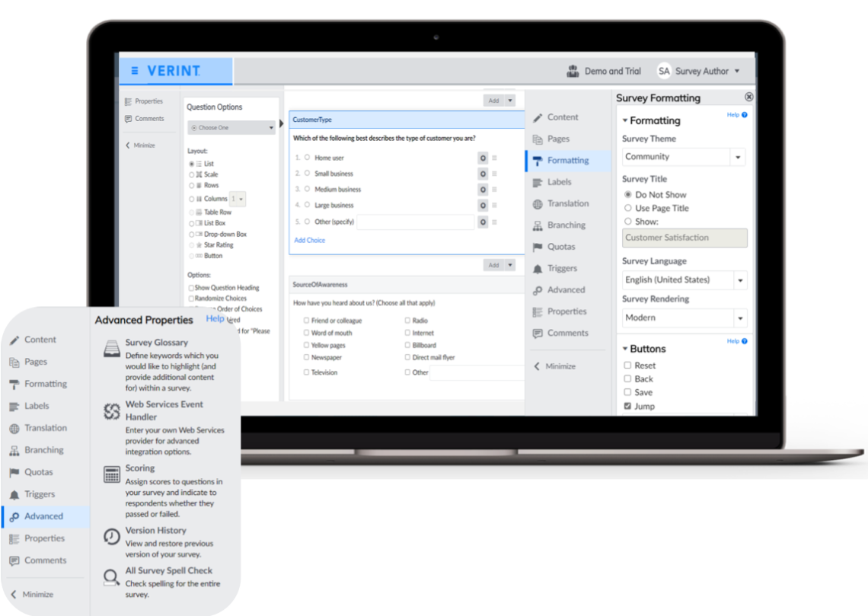Click gear icon beside Home user choice
Image resolution: width=868 pixels, height=616 pixels.
coord(482,158)
